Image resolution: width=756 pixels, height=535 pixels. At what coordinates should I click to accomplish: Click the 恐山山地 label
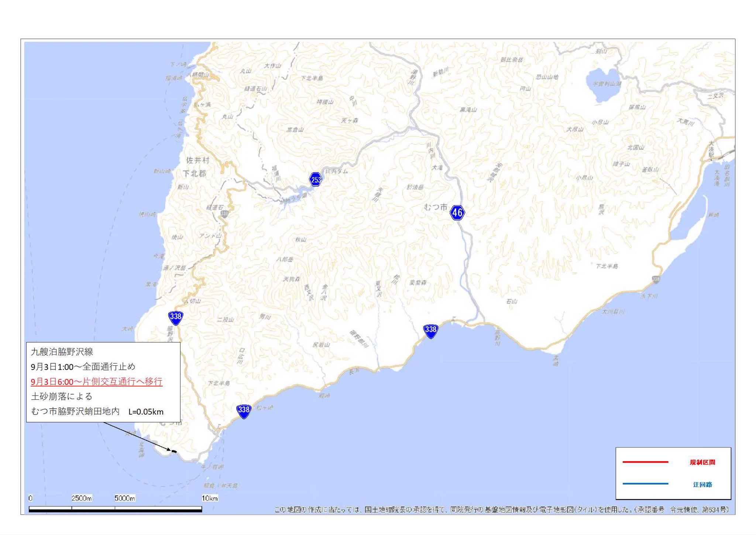point(547,77)
